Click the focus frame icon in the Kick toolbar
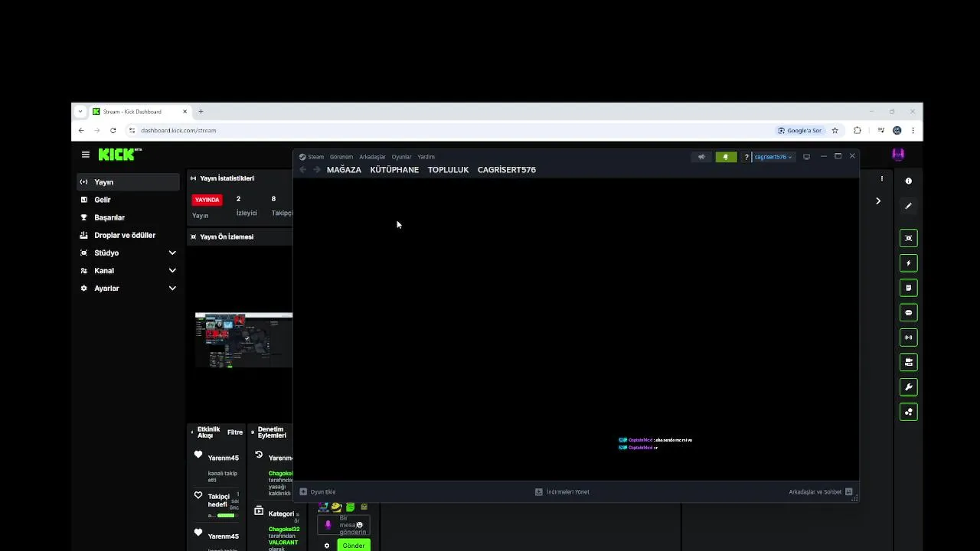This screenshot has width=980, height=551. (x=909, y=238)
